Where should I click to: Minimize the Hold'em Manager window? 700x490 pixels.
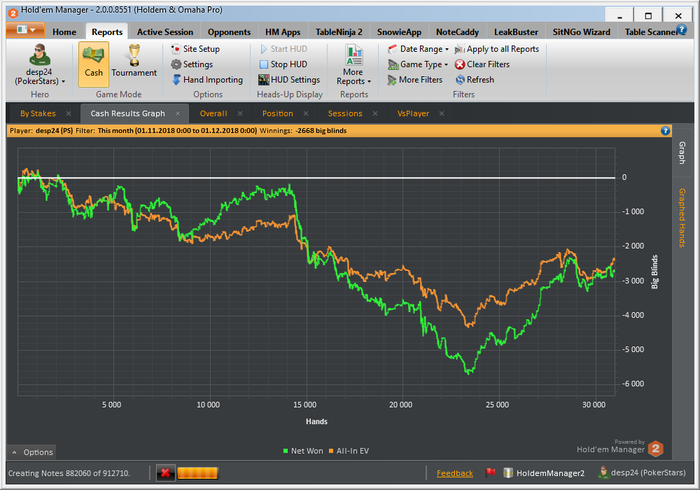tap(620, 15)
